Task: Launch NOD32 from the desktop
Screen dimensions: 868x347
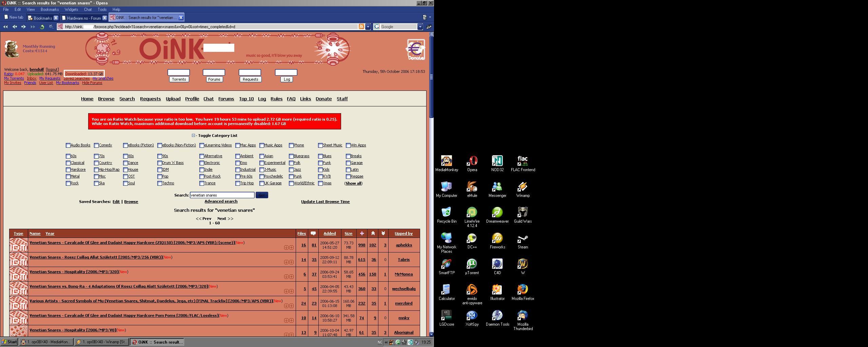Action: coord(497,164)
